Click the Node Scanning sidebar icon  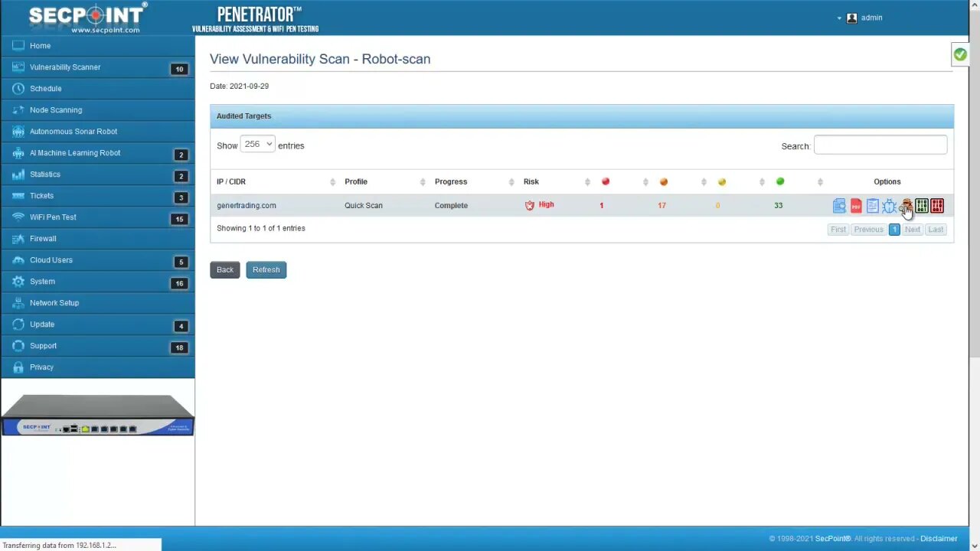(x=18, y=110)
